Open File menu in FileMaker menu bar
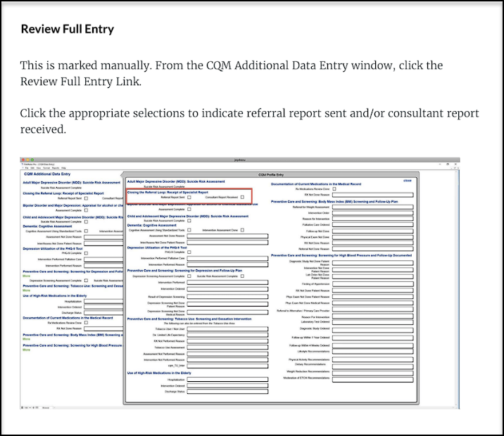This screenshot has height=436, width=504. click(27, 168)
